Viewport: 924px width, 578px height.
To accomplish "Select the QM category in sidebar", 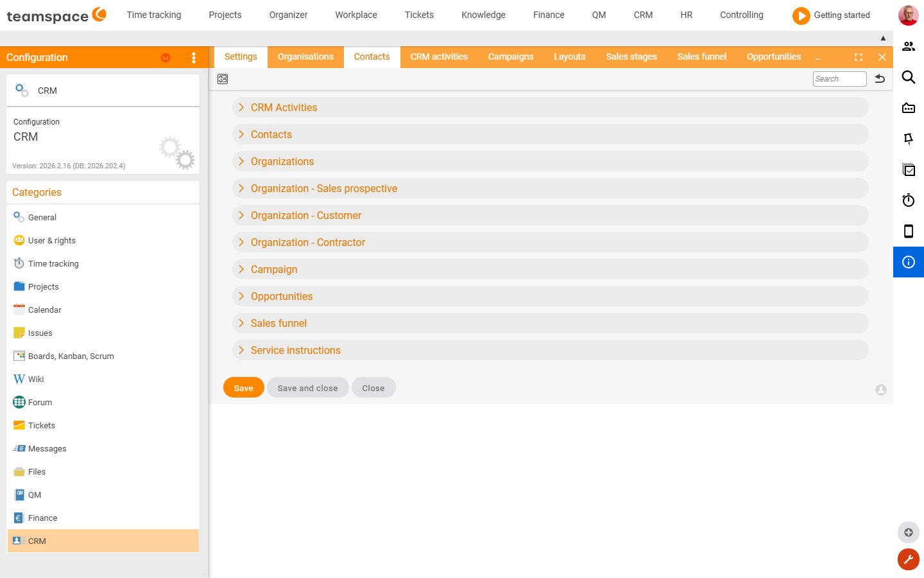I will tap(103, 495).
